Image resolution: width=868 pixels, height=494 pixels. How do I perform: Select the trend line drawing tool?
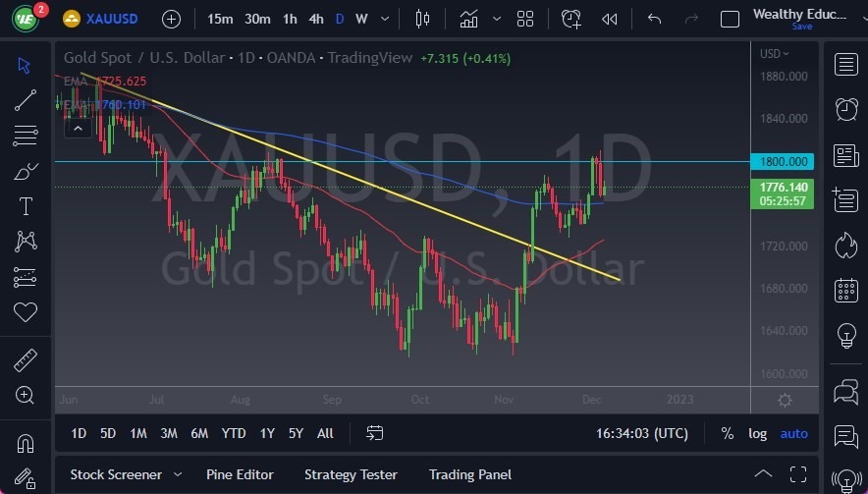[x=25, y=100]
